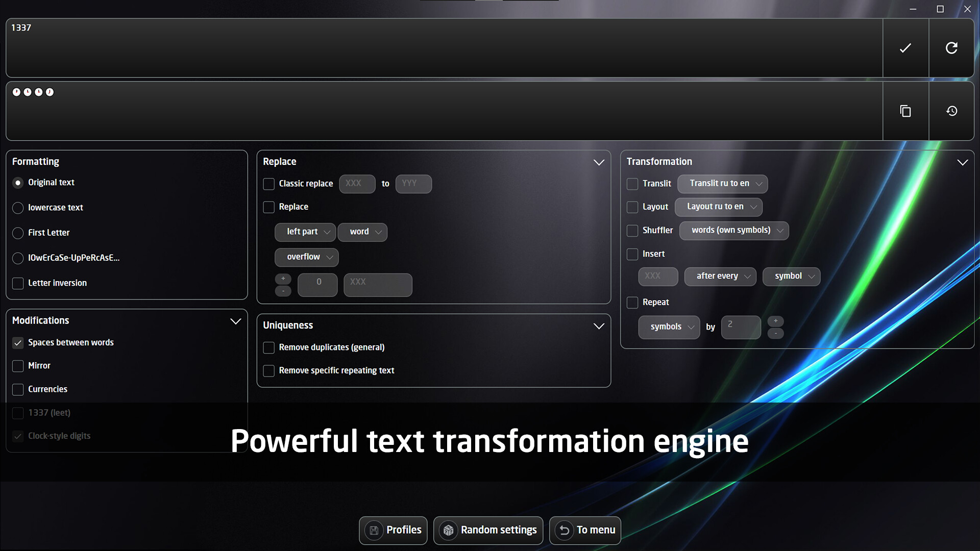Select the First Letter radio option
Viewport: 980px width, 551px height.
click(18, 233)
